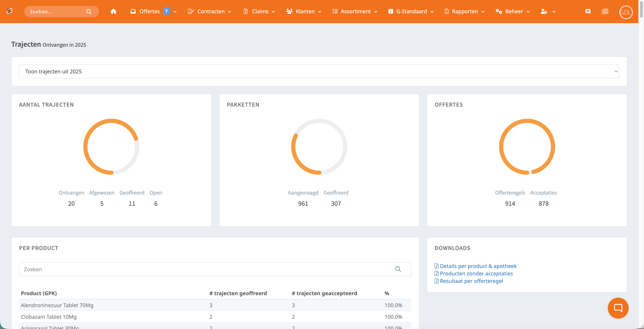The width and height of the screenshot is (644, 329).
Task: Go to the home page icon
Action: point(114,12)
